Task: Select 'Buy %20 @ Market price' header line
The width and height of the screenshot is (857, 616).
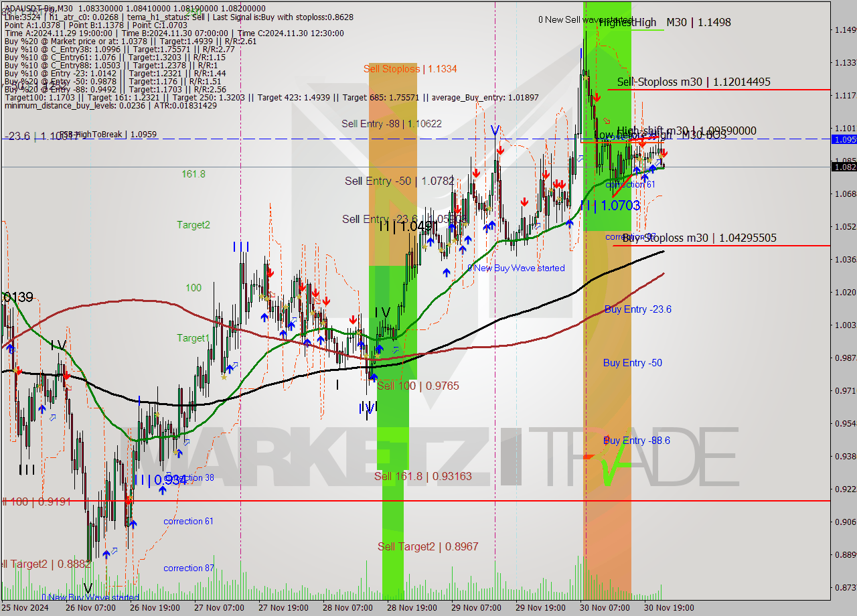Action: (x=131, y=41)
